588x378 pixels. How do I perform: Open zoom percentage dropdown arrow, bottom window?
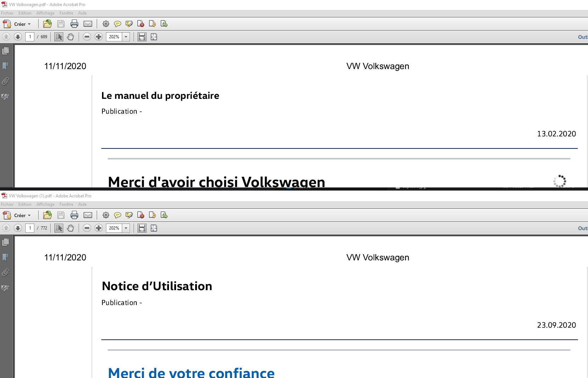coord(126,228)
